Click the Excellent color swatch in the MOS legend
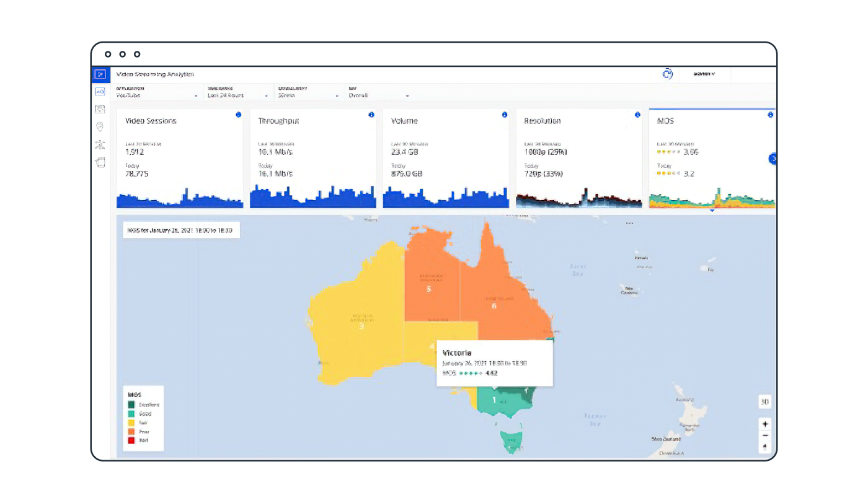Screen dimensions: 868x503 [131, 405]
